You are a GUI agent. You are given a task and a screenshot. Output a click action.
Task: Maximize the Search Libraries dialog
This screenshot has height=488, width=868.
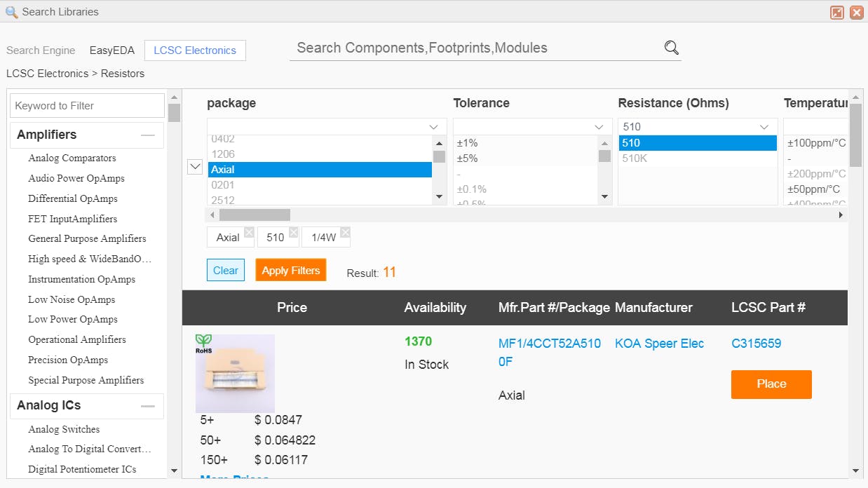(836, 12)
